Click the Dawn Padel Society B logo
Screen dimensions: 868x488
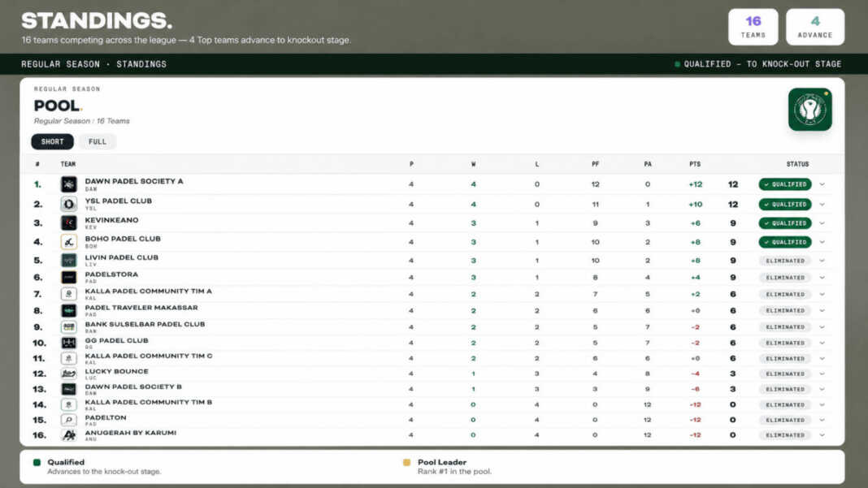[68, 390]
